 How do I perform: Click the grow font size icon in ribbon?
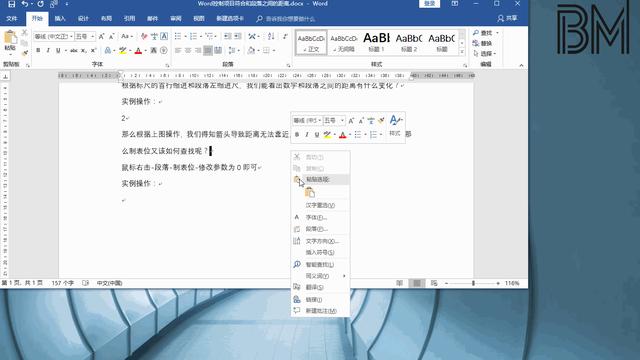point(102,36)
